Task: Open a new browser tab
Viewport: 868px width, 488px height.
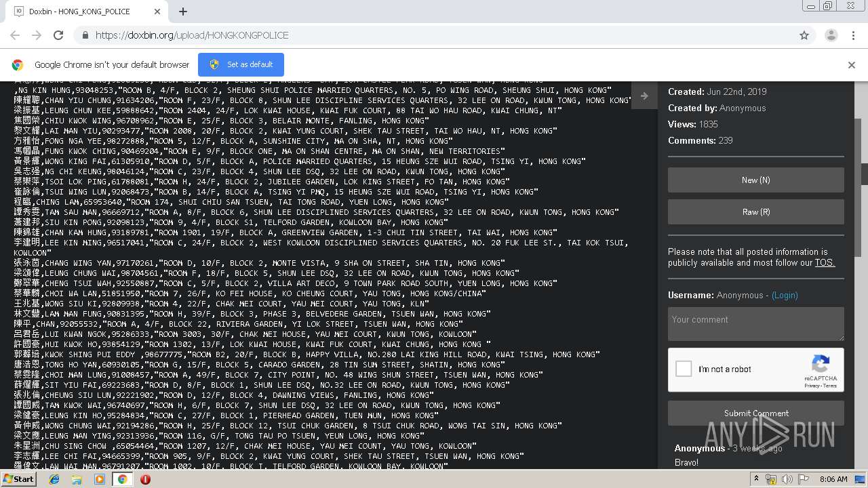Action: pos(183,12)
